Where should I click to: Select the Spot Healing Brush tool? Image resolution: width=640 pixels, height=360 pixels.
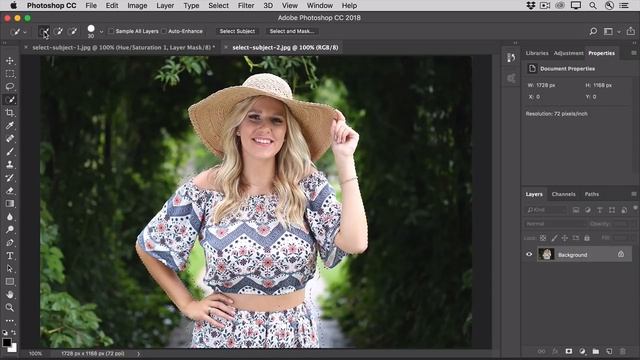coord(10,139)
